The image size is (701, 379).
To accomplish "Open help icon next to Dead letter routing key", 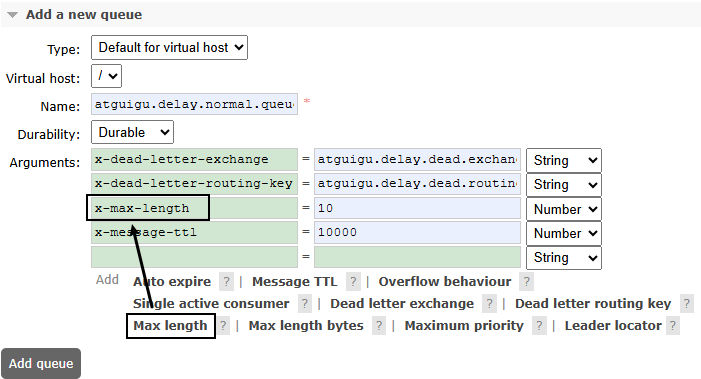I will pos(686,304).
